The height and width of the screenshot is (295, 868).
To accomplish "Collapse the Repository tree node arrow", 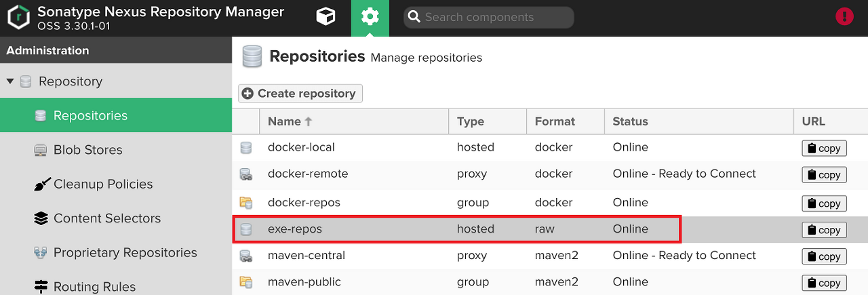I will (x=10, y=81).
